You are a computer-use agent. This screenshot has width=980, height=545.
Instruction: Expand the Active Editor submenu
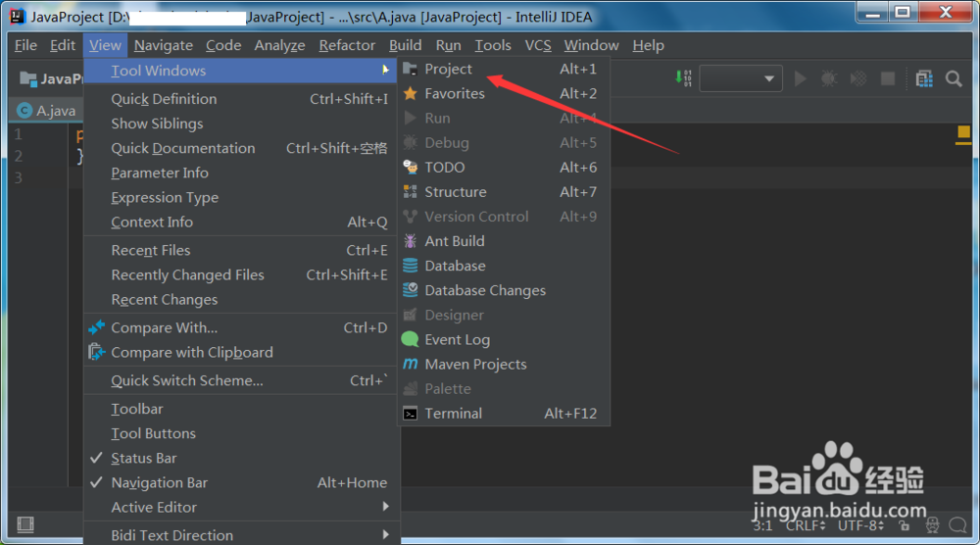(x=242, y=507)
